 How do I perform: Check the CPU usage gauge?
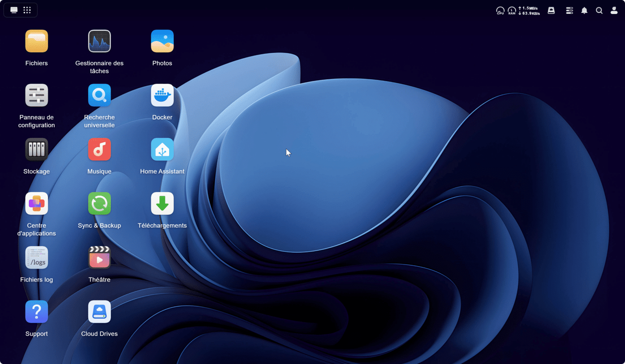500,11
